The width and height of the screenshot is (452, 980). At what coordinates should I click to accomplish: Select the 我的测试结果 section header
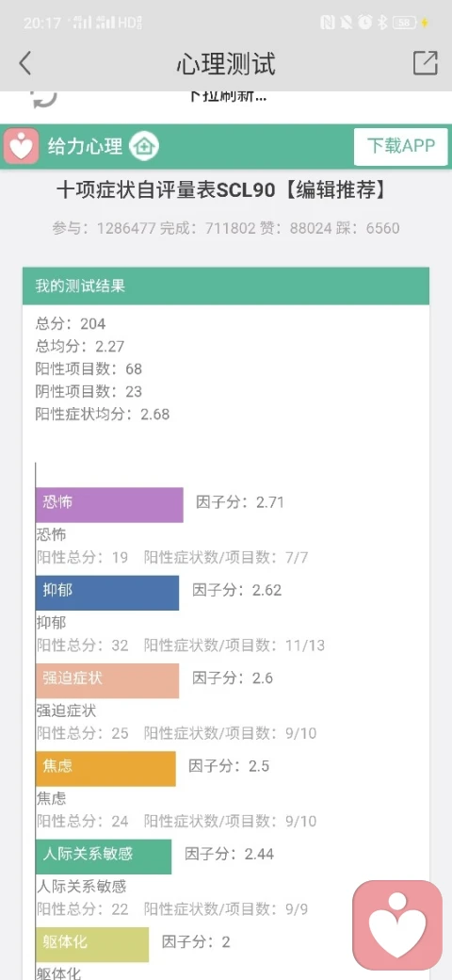[x=226, y=286]
